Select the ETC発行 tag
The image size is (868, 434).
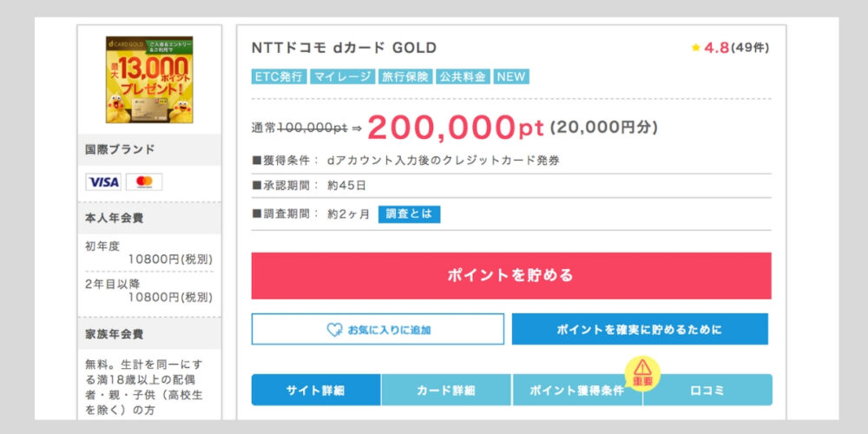pyautogui.click(x=279, y=76)
